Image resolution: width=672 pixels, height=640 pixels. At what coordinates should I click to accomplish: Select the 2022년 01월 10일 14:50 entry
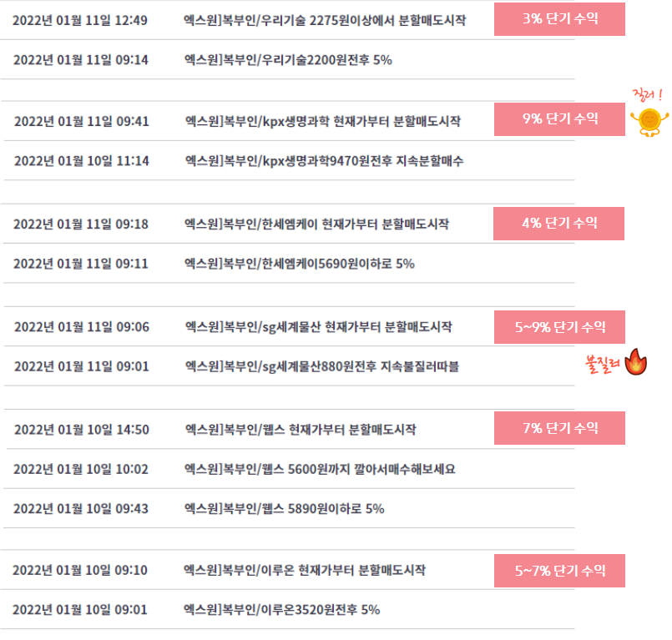click(x=82, y=430)
